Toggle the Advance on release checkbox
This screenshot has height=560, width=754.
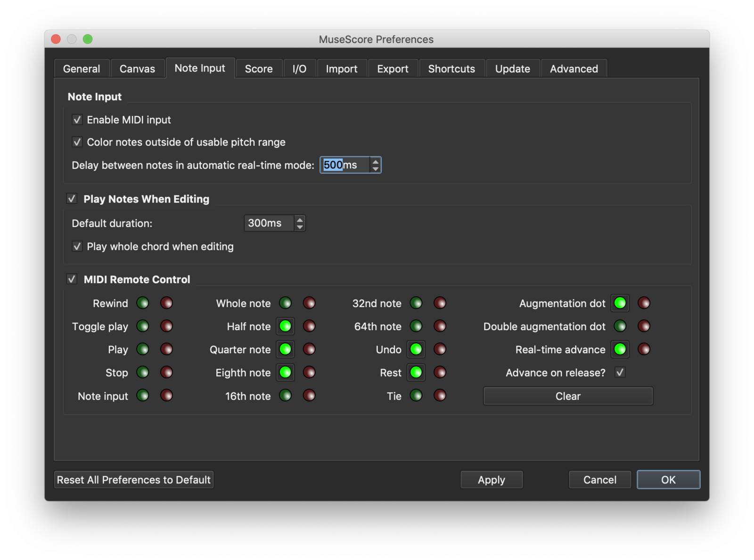pyautogui.click(x=620, y=373)
